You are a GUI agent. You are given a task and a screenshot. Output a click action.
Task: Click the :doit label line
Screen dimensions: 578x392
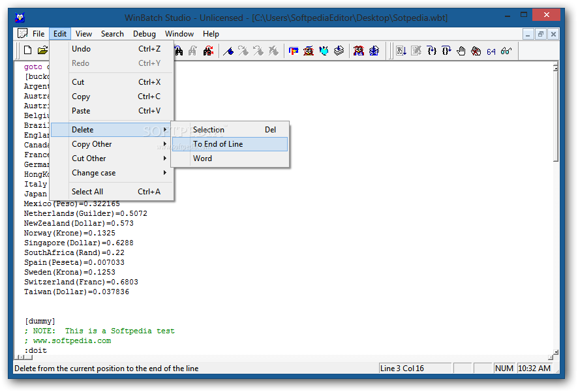pyautogui.click(x=36, y=350)
